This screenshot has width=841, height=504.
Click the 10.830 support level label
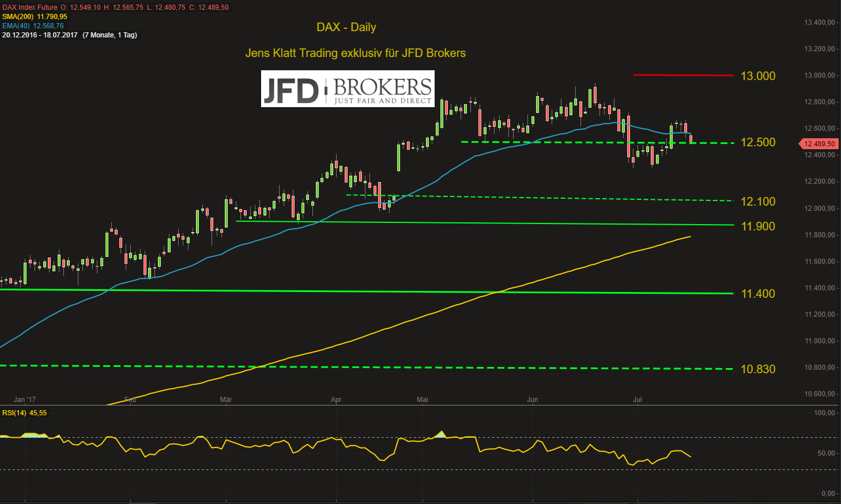[x=758, y=369]
